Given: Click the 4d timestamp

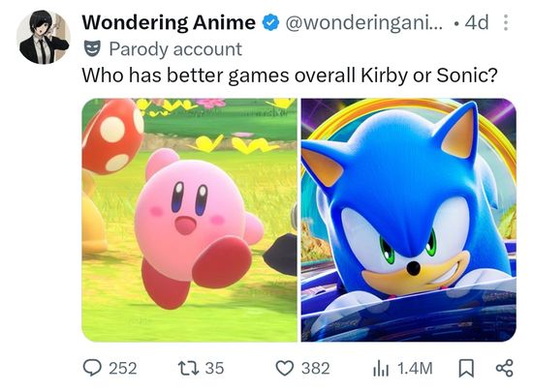Looking at the screenshot, I should pos(477,22).
